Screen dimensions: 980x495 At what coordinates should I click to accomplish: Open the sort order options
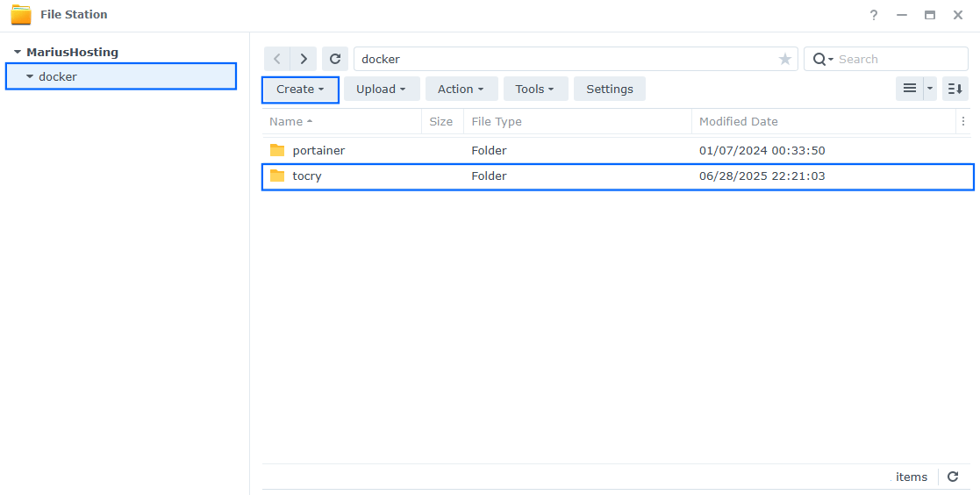click(x=955, y=89)
